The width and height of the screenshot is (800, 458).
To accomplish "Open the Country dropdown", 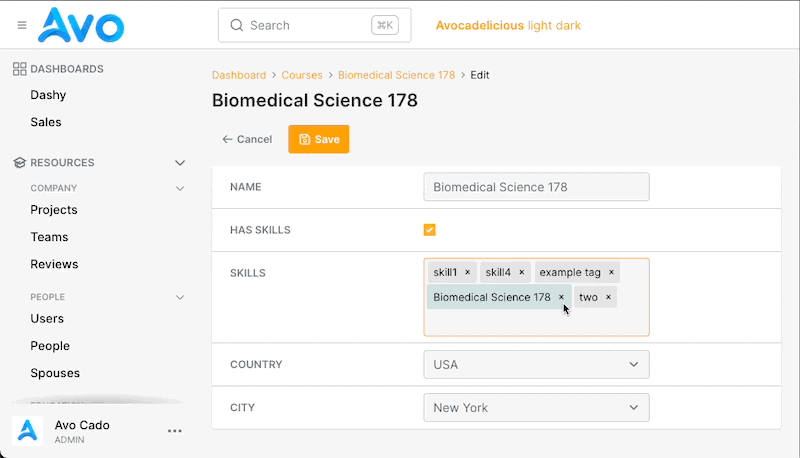I will pyautogui.click(x=536, y=365).
